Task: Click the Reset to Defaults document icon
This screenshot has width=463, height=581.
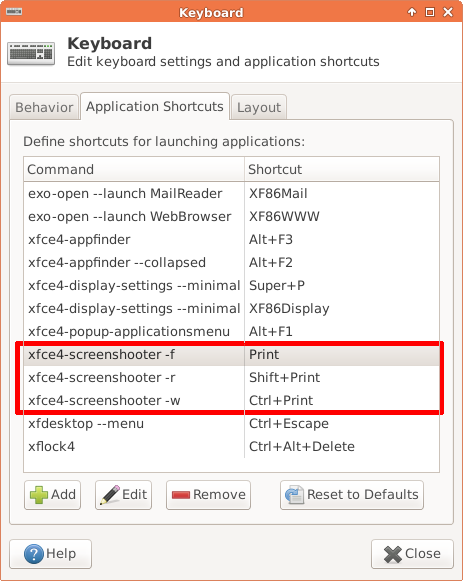Action: (294, 495)
